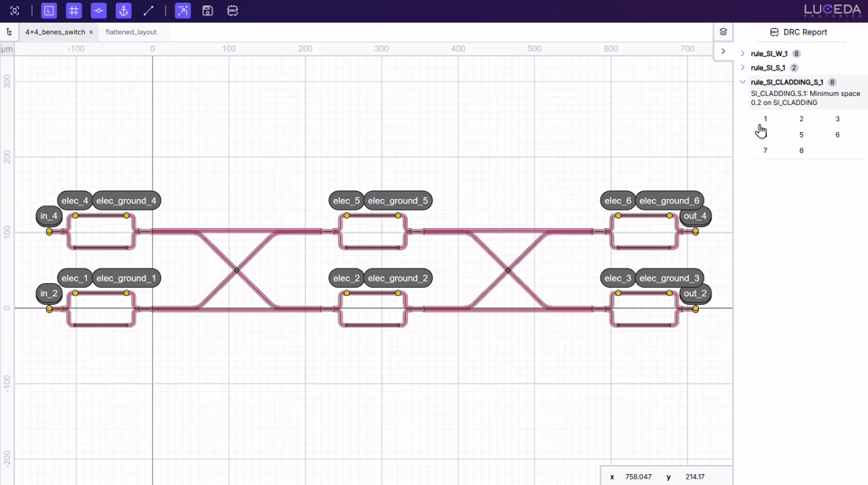The width and height of the screenshot is (868, 485).
Task: Collapse the side panel with the chevron arrow
Action: pyautogui.click(x=723, y=52)
